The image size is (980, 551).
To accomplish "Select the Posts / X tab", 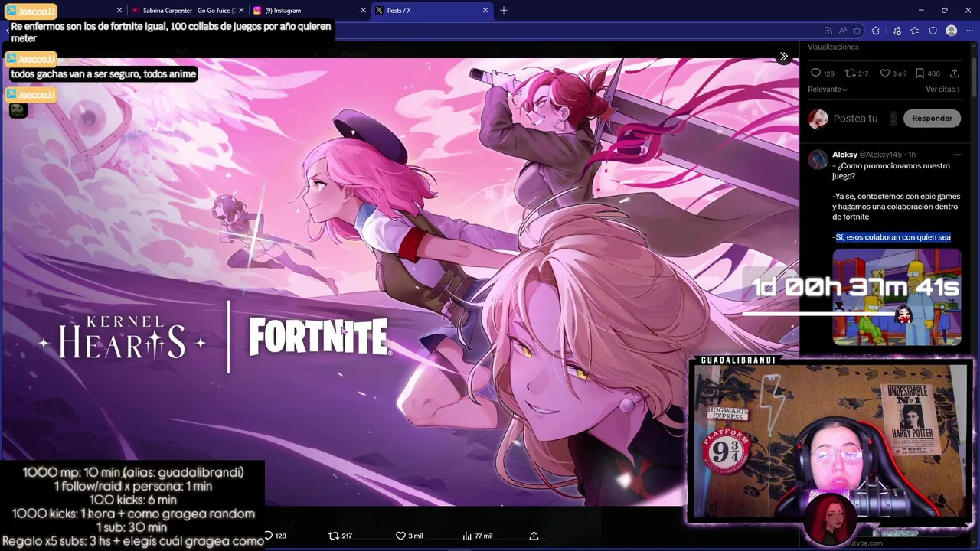I will pyautogui.click(x=431, y=11).
